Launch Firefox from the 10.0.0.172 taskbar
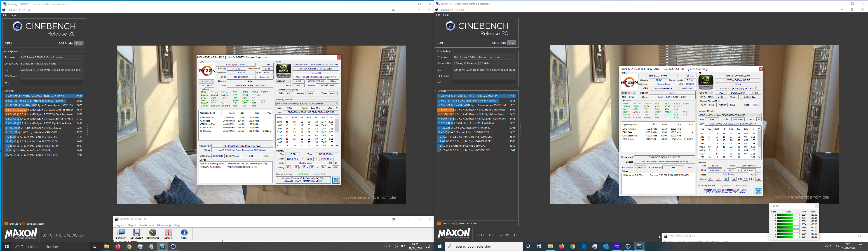Image resolution: width=868 pixels, height=251 pixels. tap(561, 247)
